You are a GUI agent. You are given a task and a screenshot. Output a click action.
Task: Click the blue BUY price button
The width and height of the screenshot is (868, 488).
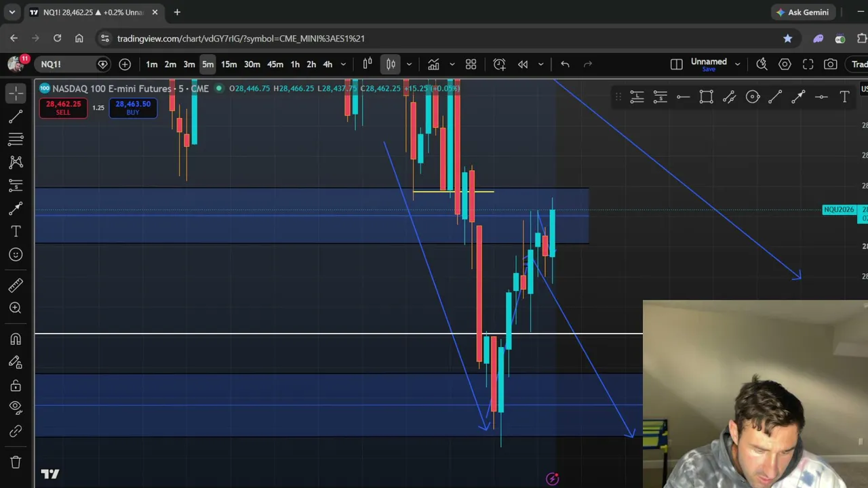click(x=133, y=108)
